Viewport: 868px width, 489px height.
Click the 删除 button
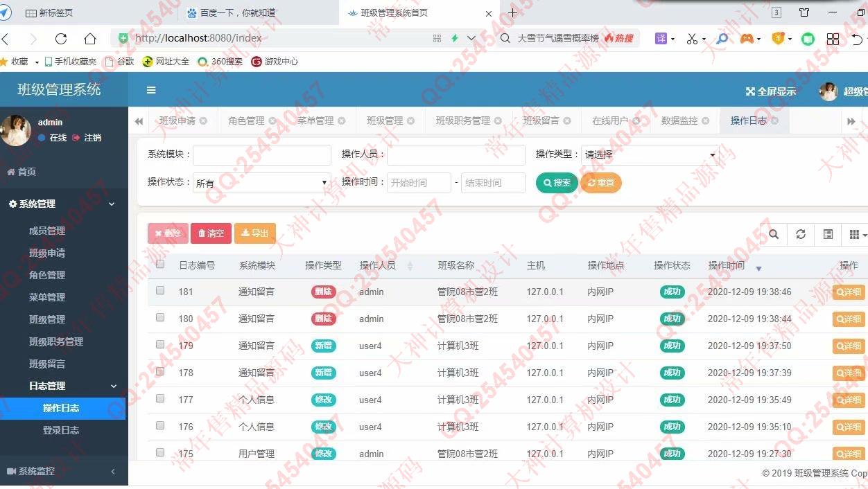click(x=168, y=233)
